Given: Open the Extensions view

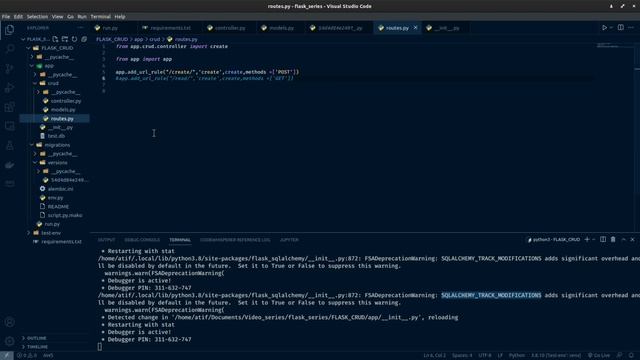Looking at the screenshot, I should click(x=9, y=107).
